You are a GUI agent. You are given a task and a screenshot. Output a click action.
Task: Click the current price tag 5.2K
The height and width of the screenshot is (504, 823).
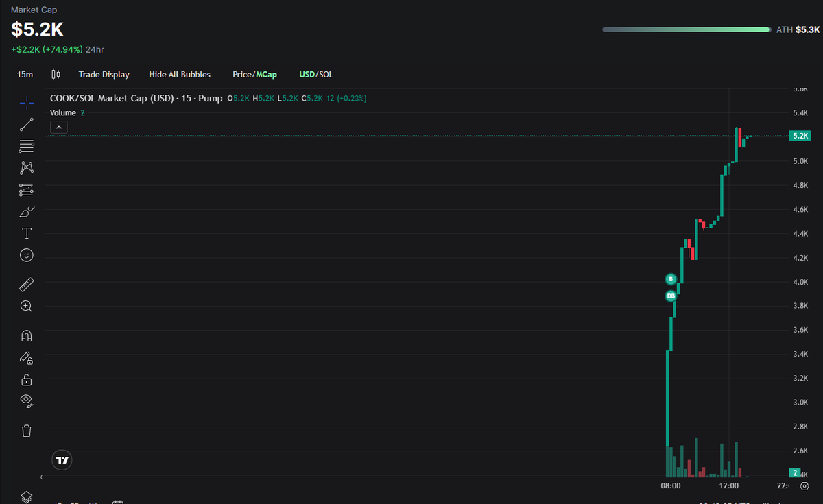tap(800, 136)
